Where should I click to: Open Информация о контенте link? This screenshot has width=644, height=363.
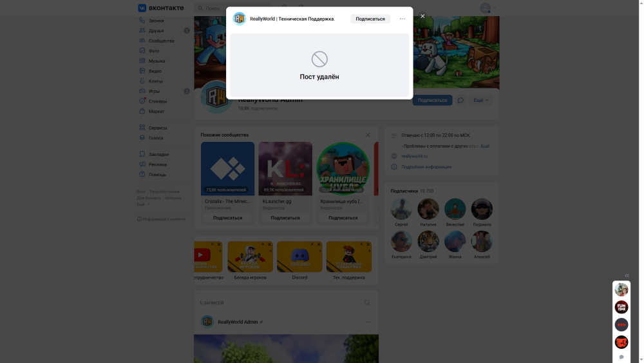click(x=162, y=219)
